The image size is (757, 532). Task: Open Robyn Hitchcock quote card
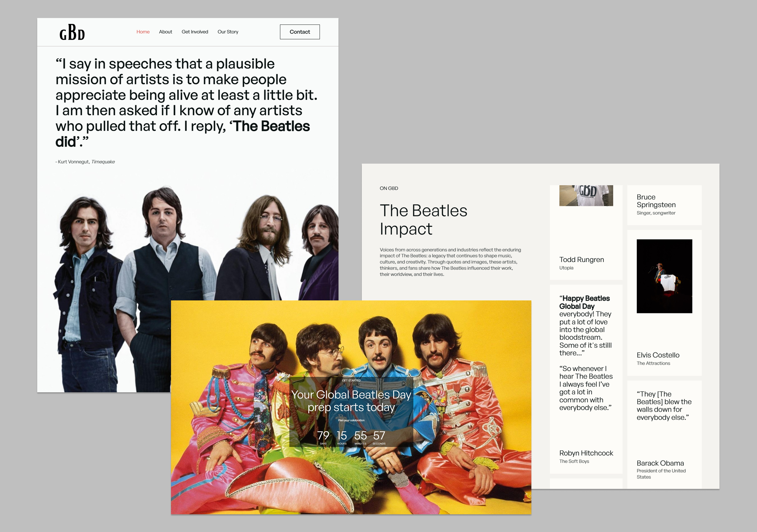[x=586, y=379]
